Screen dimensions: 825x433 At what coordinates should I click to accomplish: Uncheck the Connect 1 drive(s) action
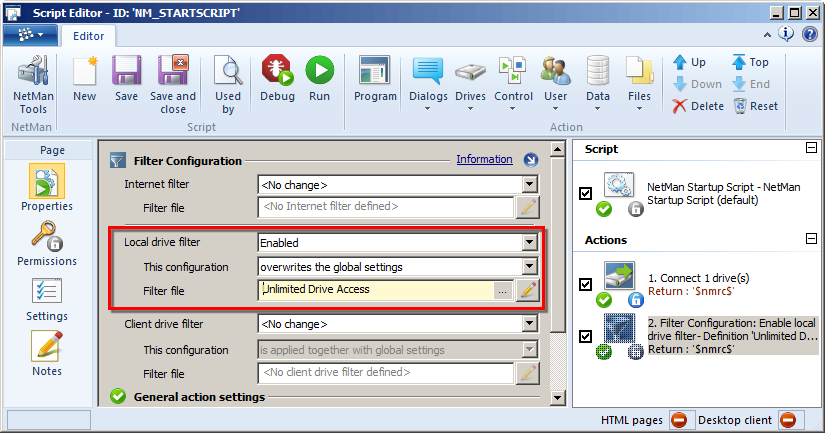pyautogui.click(x=586, y=284)
